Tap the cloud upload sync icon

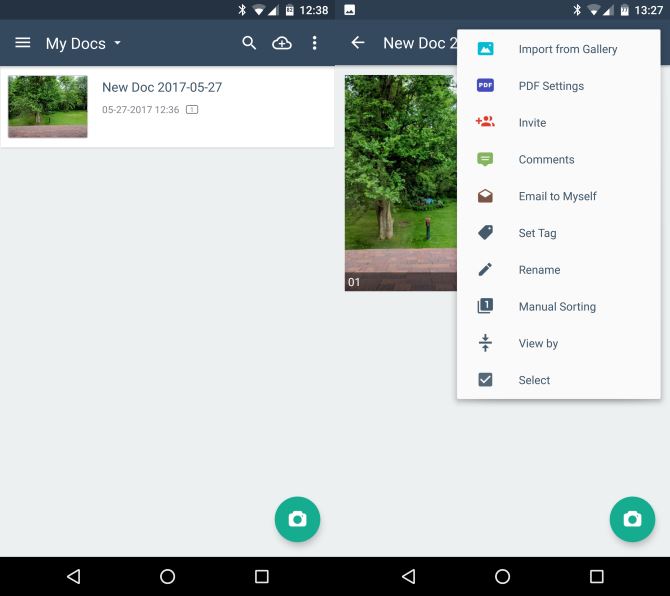pos(282,43)
